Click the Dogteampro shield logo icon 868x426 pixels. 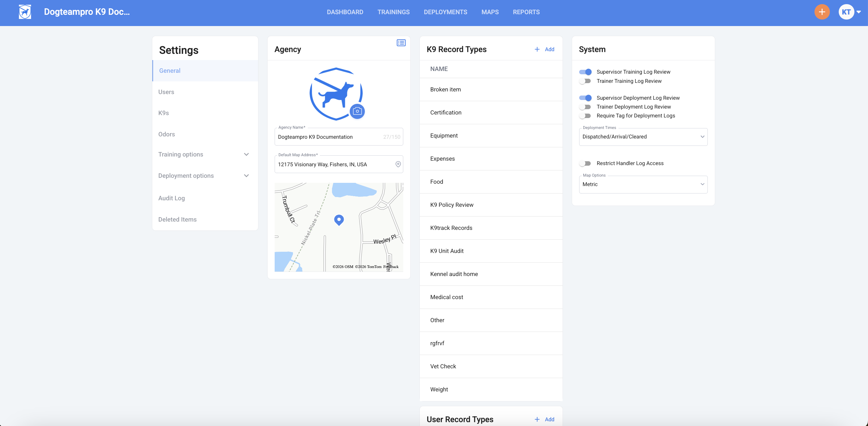point(25,12)
